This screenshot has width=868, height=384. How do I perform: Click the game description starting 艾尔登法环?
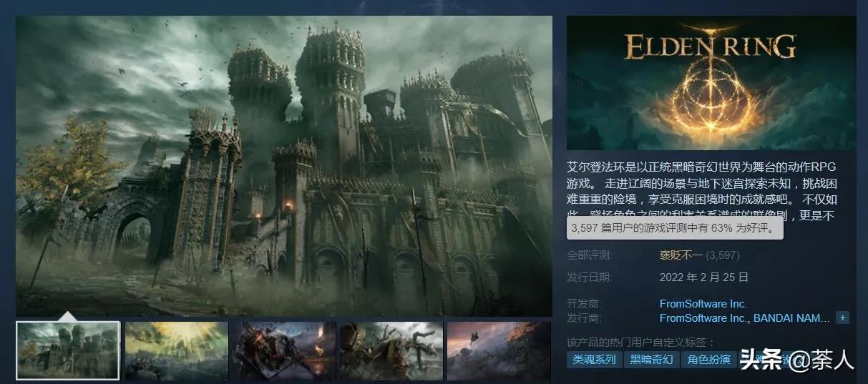pos(702,191)
